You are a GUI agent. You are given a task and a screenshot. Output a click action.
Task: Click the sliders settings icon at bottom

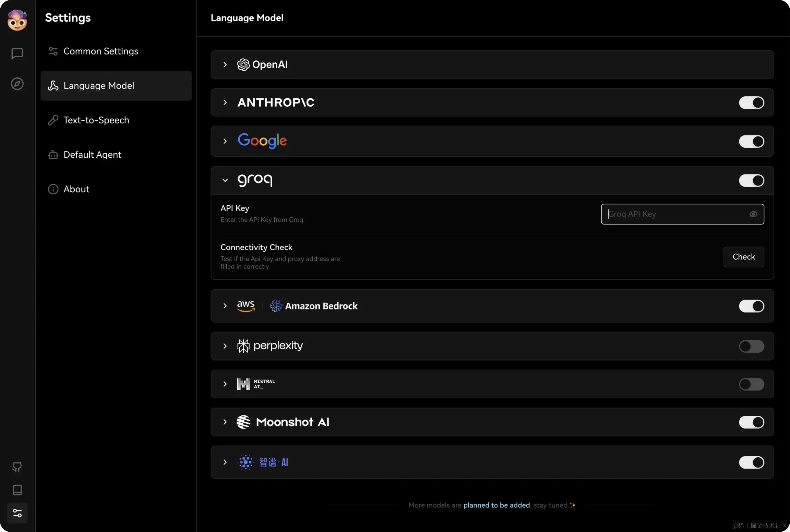point(17,513)
